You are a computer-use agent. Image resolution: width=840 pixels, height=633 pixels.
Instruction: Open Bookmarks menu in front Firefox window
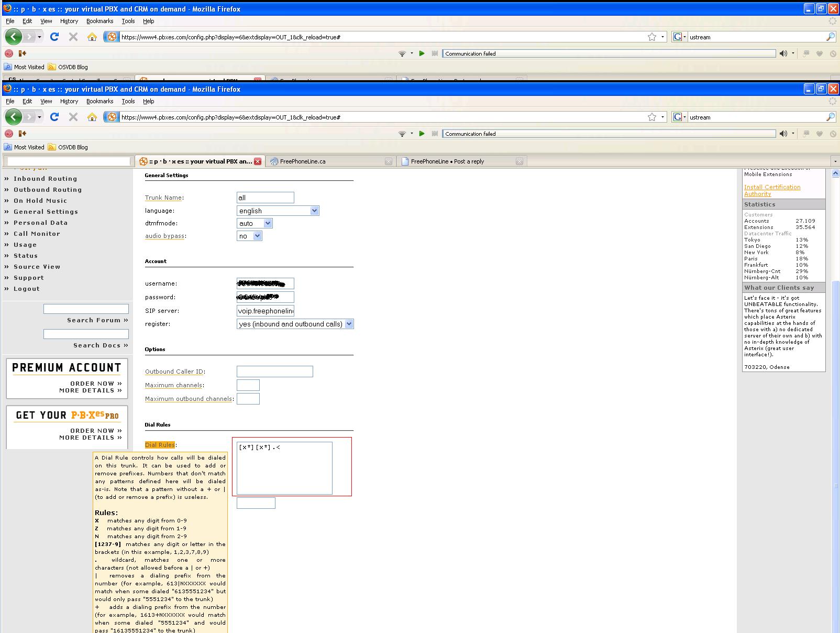pyautogui.click(x=100, y=101)
